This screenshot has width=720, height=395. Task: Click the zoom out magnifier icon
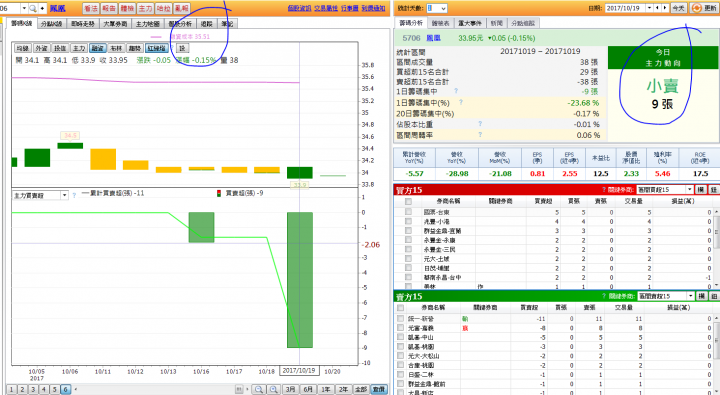(x=259, y=389)
